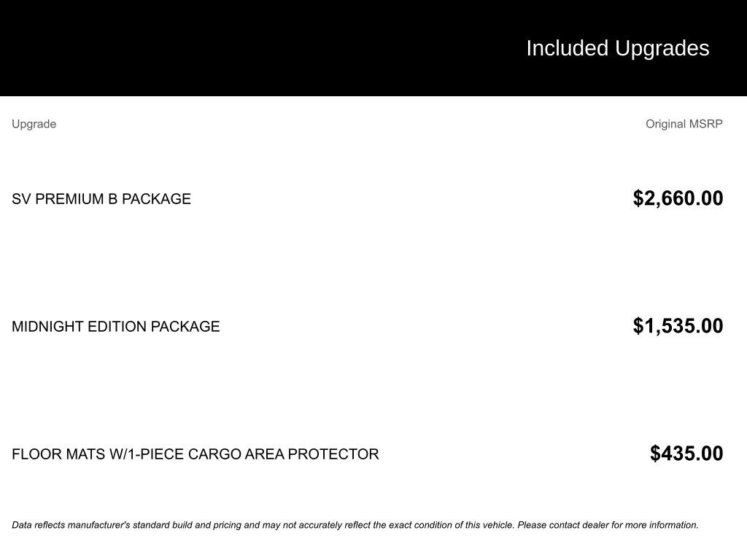This screenshot has height=560, width=747.
Task: Click the $2,660.00 price
Action: pyautogui.click(x=678, y=198)
